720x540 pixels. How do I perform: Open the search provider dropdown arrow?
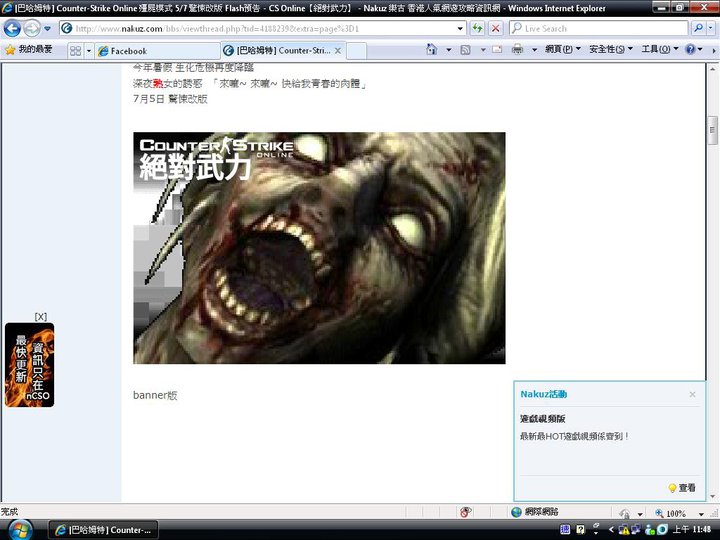[x=710, y=28]
